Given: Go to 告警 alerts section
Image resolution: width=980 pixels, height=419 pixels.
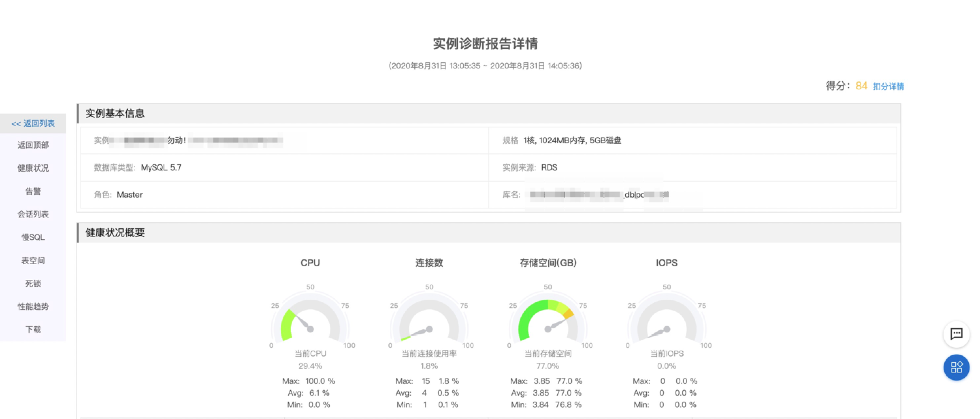Looking at the screenshot, I should pos(33,191).
